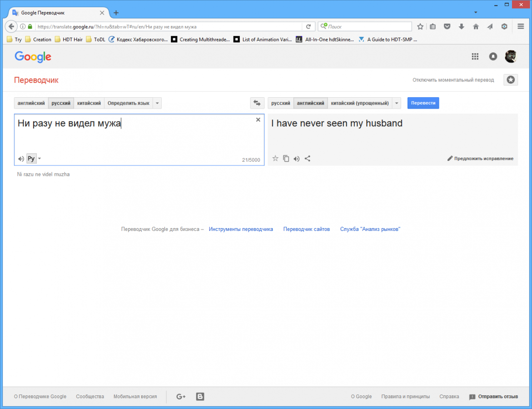Image resolution: width=532 pixels, height=409 pixels.
Task: Open the Creation bookmarks folder
Action: [x=38, y=40]
